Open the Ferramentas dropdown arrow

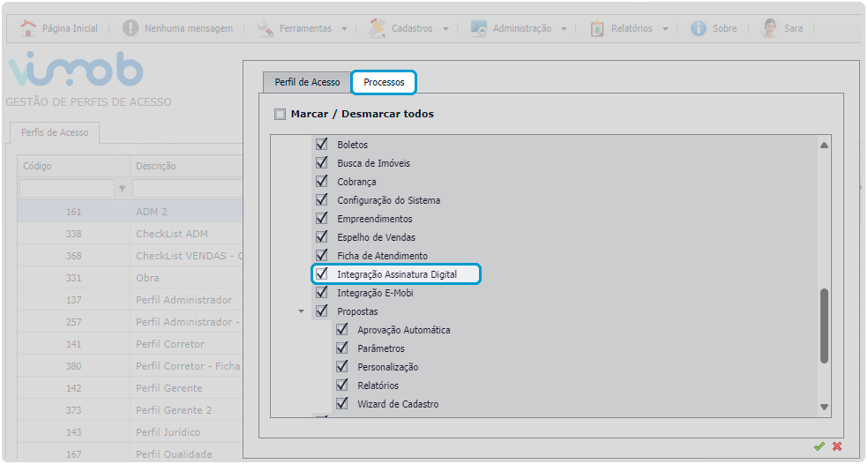(x=344, y=29)
